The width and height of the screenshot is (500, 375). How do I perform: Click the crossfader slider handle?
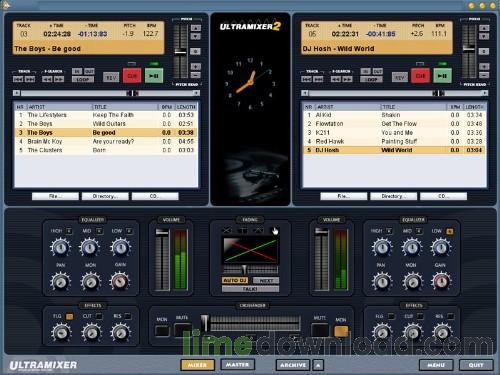tap(205, 323)
